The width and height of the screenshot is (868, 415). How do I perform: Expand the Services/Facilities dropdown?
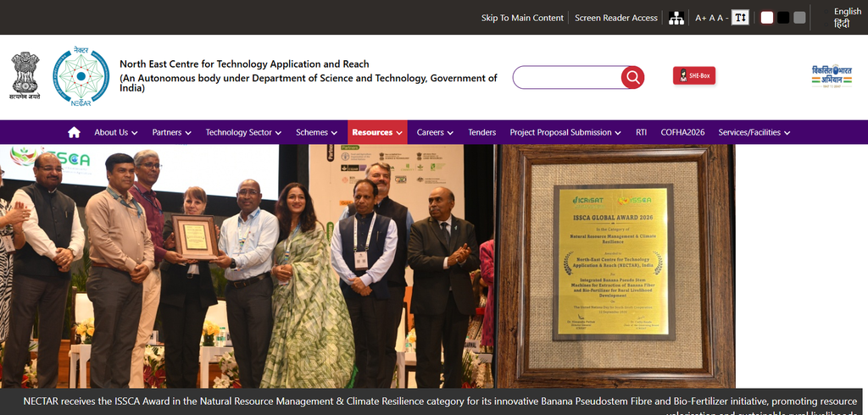click(754, 132)
